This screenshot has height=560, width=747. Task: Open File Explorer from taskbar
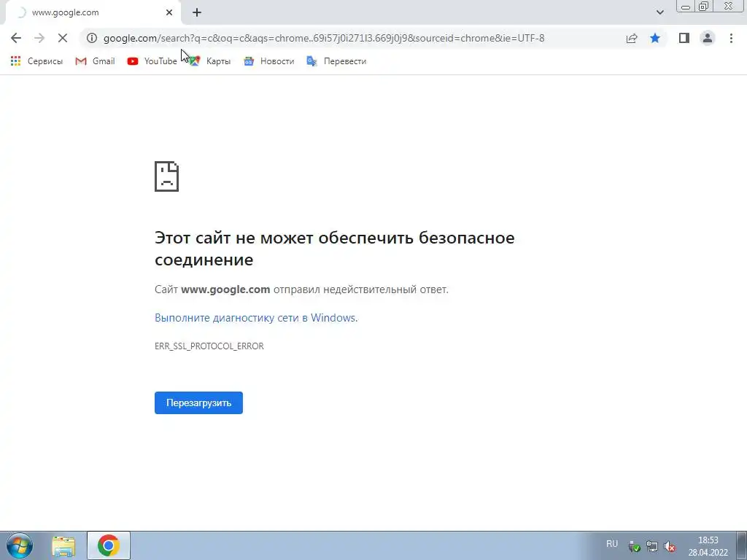pos(63,546)
